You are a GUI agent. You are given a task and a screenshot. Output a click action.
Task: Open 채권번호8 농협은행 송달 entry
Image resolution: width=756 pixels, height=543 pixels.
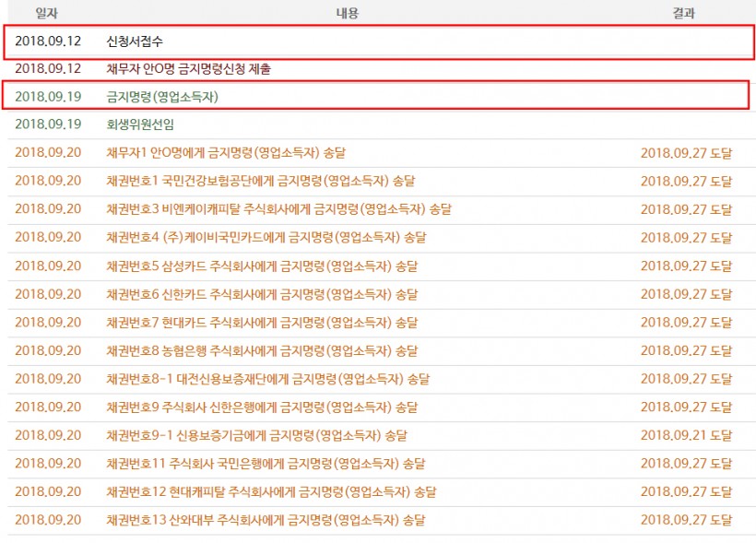(262, 351)
